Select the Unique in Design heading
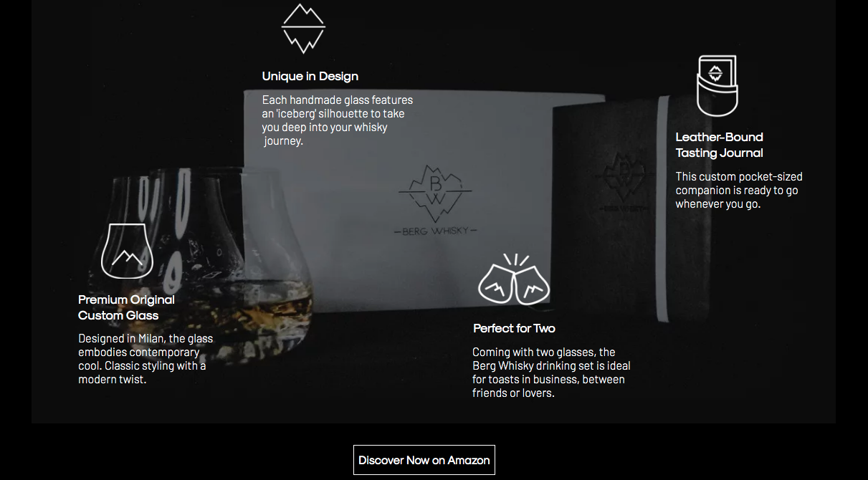The width and height of the screenshot is (868, 480). [x=310, y=76]
